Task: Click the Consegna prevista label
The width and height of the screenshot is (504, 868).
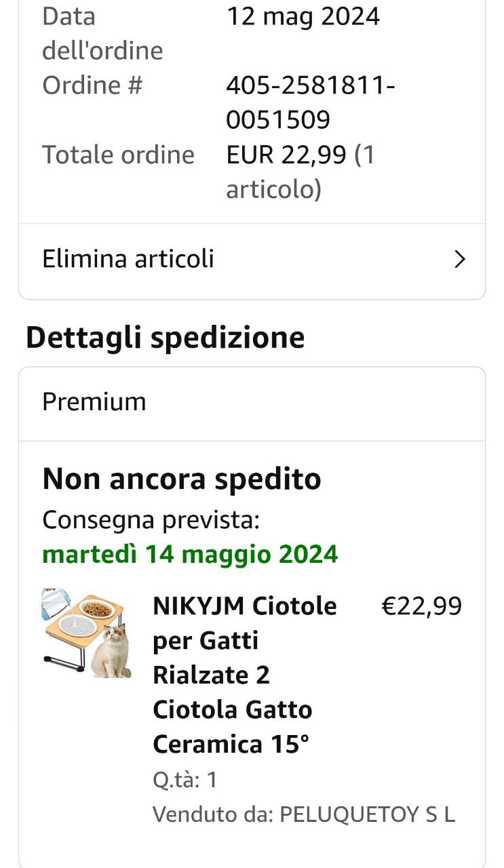Action: click(151, 521)
